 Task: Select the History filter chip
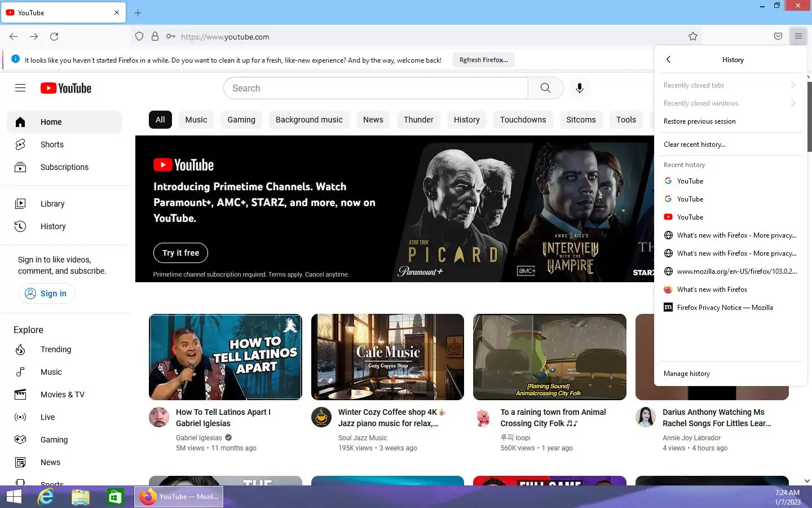467,120
